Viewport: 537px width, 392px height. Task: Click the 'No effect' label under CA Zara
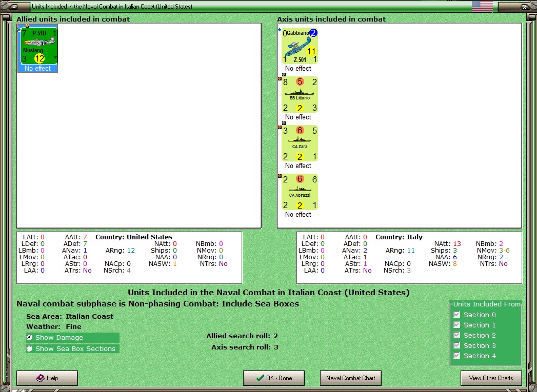299,166
